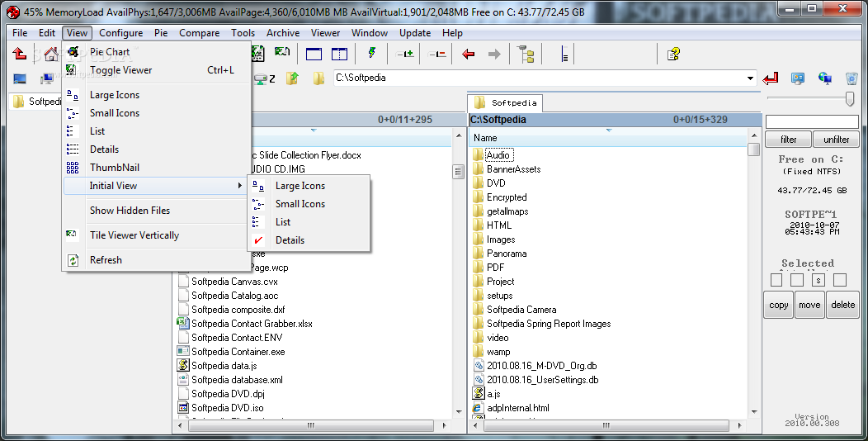868x441 pixels.
Task: Open the Recycle Bin icon
Action: pos(852,78)
